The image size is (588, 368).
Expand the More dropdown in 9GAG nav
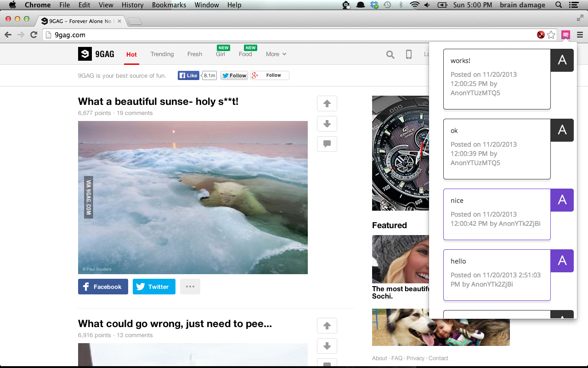pyautogui.click(x=276, y=54)
